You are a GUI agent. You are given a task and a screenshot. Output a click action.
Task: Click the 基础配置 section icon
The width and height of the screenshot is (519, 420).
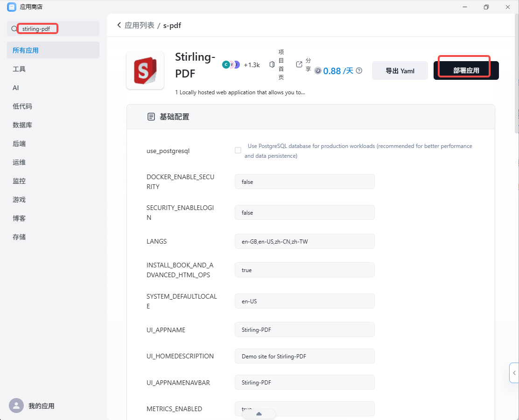point(151,117)
